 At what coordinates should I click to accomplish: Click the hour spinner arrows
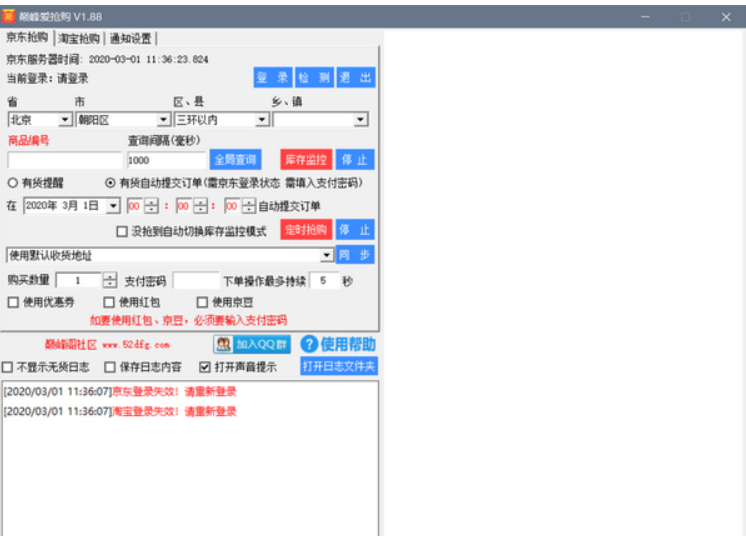[151, 206]
